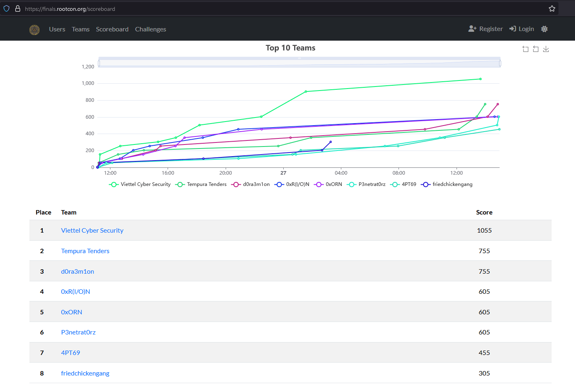Open the Login page

click(522, 29)
